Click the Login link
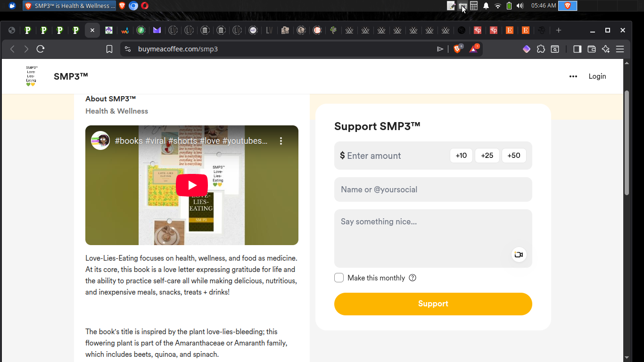This screenshot has height=362, width=644. click(597, 76)
